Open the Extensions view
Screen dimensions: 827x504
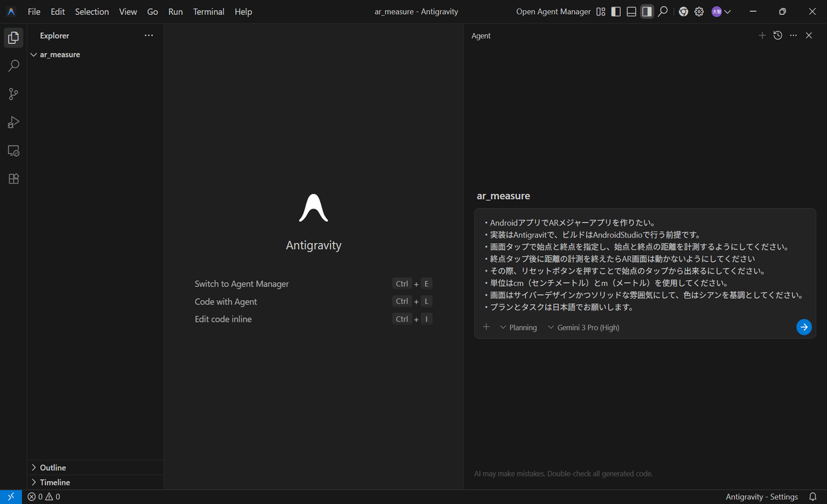point(13,179)
